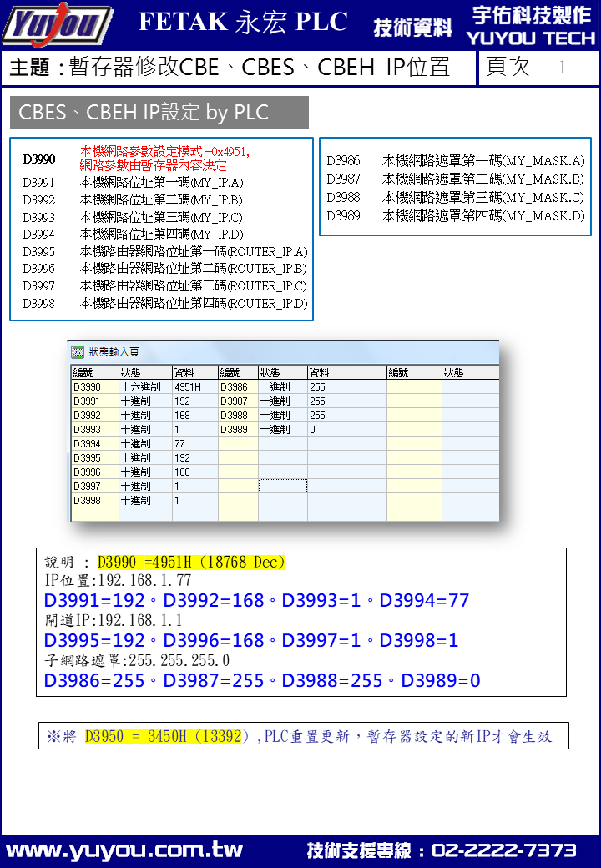Click the text 子網路遮罩:255.255.255.0

click(x=137, y=660)
